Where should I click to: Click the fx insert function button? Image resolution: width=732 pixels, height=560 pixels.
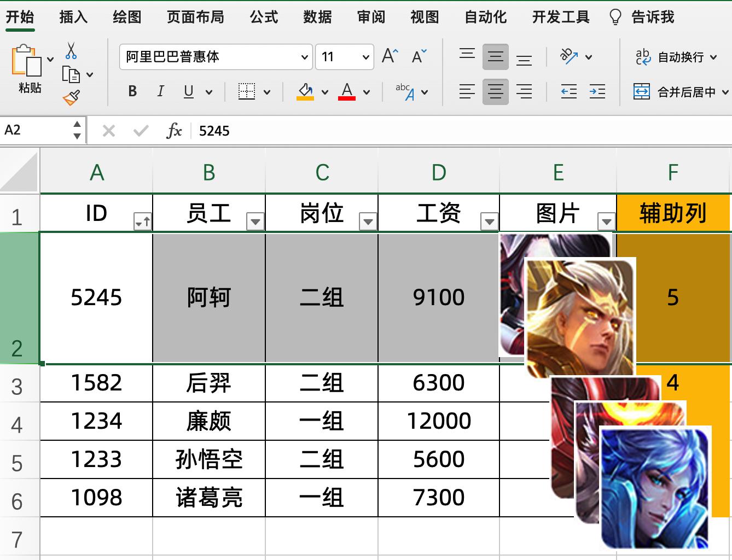pos(174,130)
